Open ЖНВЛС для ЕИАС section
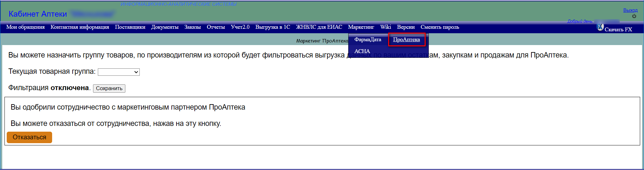The width and height of the screenshot is (644, 170). click(x=319, y=27)
